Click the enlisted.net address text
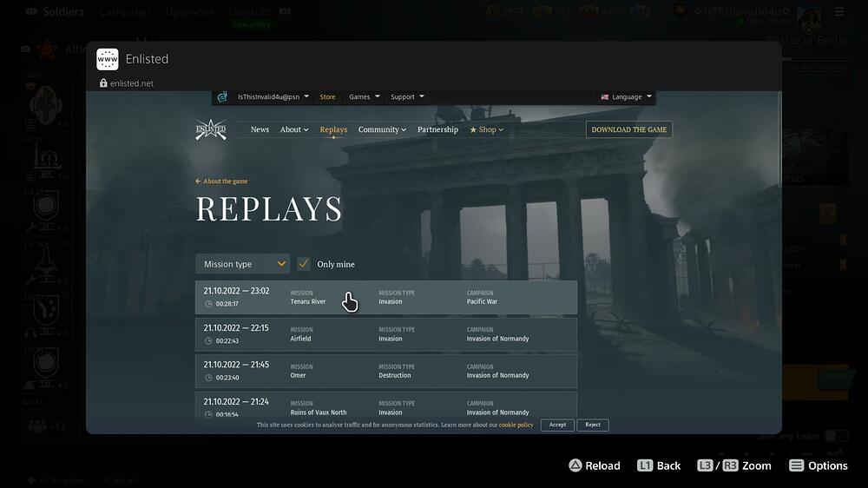Screen dimensions: 868x488 pos(132,83)
